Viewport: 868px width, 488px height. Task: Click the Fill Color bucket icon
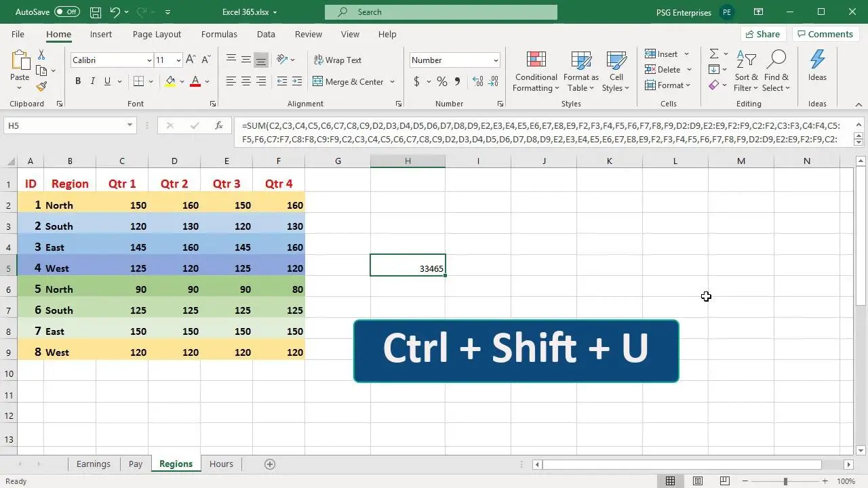(170, 81)
